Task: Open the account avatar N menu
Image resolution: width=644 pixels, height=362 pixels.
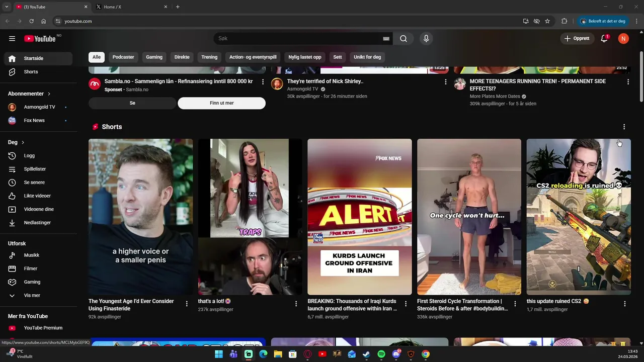Action: pyautogui.click(x=623, y=39)
